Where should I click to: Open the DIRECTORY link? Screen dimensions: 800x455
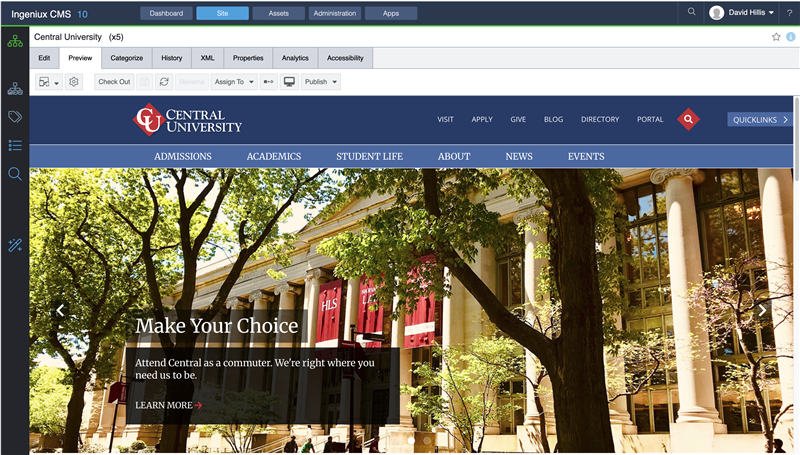[x=600, y=119]
